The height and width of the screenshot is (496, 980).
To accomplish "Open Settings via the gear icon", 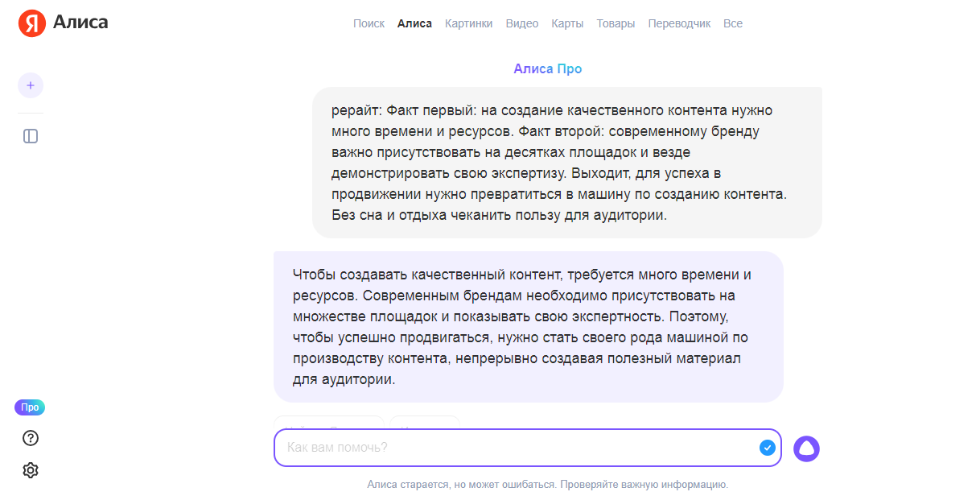I will (30, 469).
